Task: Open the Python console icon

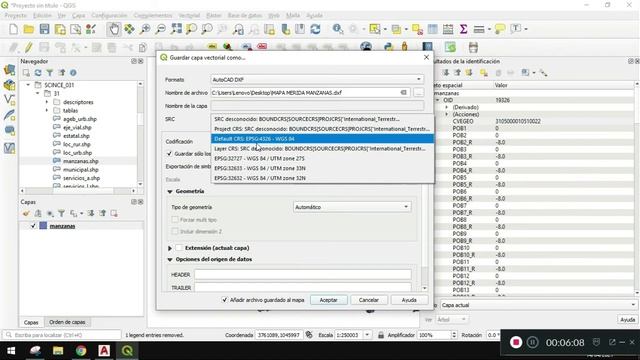Action: [388, 47]
